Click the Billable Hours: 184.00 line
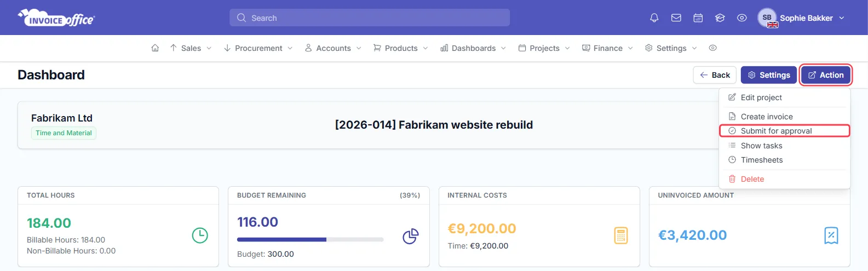Viewport: 868px width, 271px height. point(66,240)
